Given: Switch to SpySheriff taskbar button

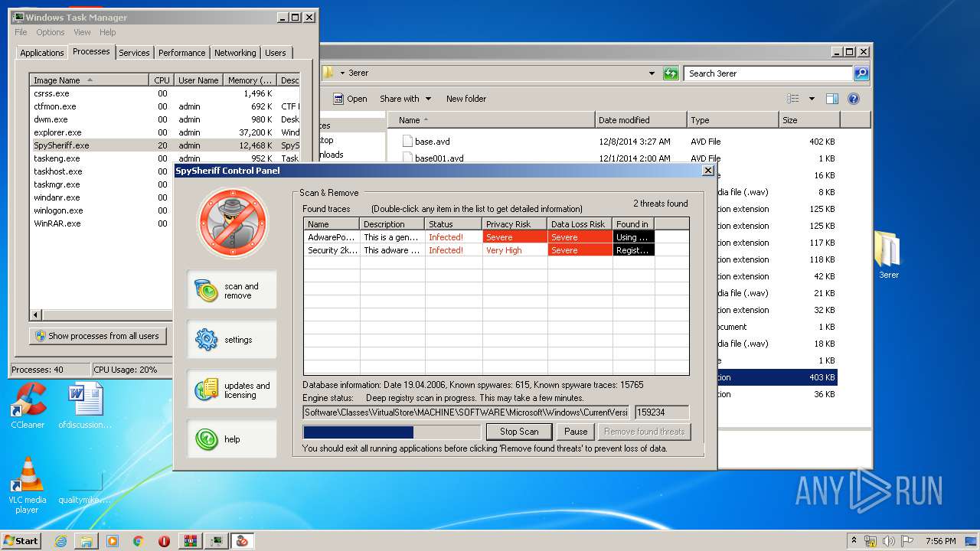Looking at the screenshot, I should [x=243, y=541].
